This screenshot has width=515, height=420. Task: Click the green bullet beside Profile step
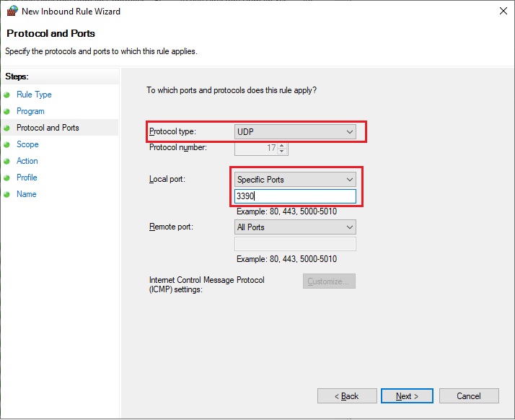coord(7,178)
